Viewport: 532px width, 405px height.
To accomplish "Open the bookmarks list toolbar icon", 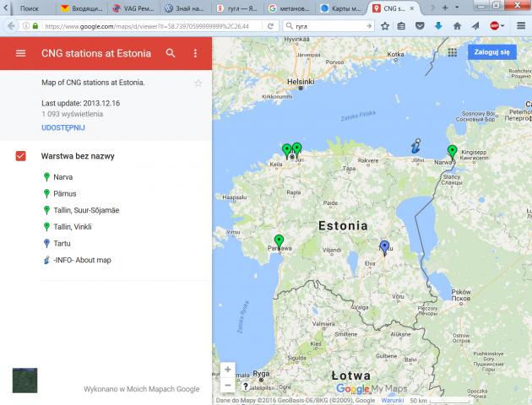I will [x=401, y=26].
